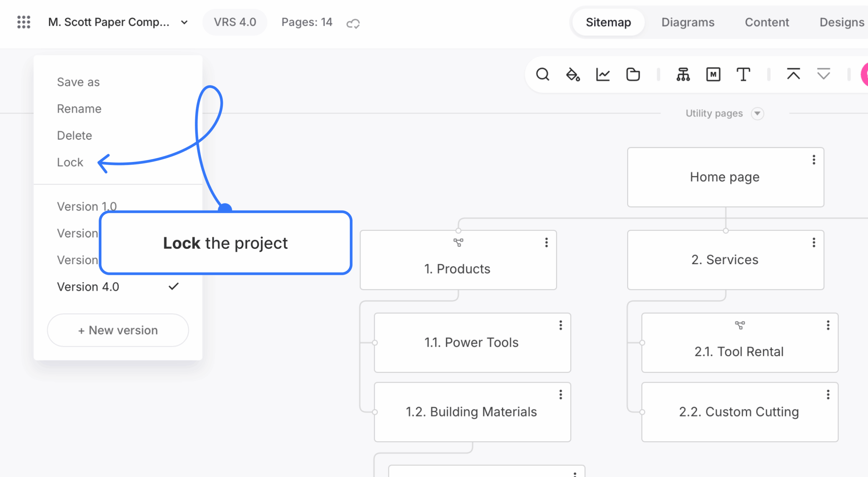Select the paint bucket fill tool
The width and height of the screenshot is (868, 477).
pos(573,74)
